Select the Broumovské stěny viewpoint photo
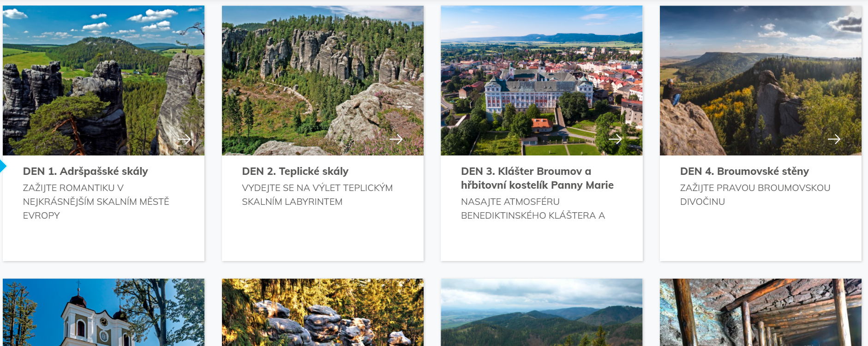This screenshot has width=868, height=346. (760, 80)
